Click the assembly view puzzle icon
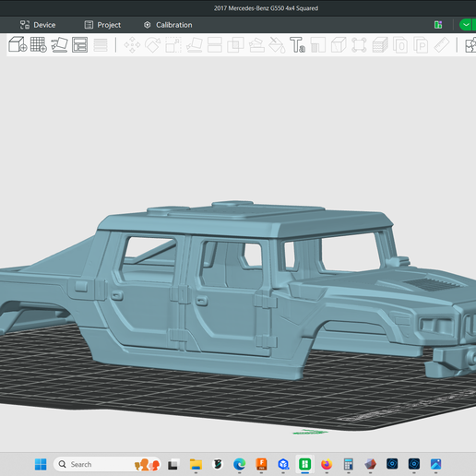This screenshot has height=476, width=476. pos(470,45)
